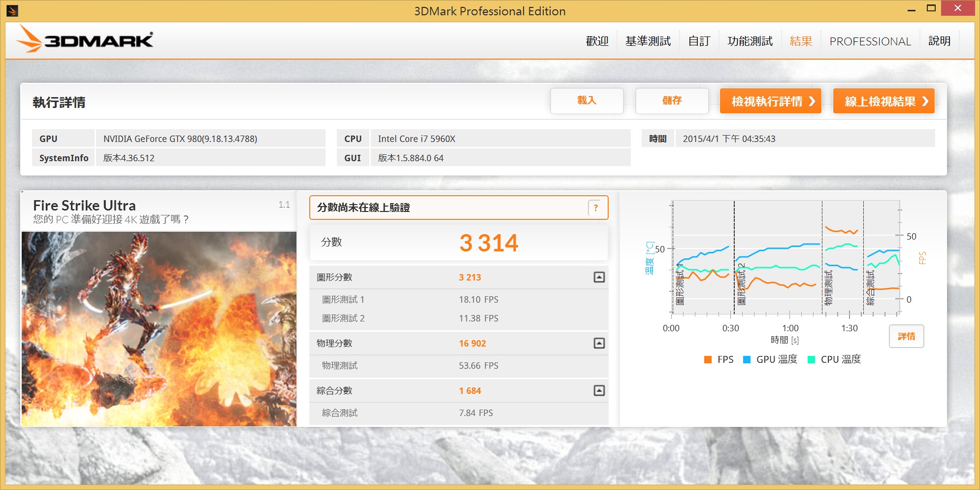The width and height of the screenshot is (980, 490).
Task: Click physics score value 16 902
Action: point(472,343)
